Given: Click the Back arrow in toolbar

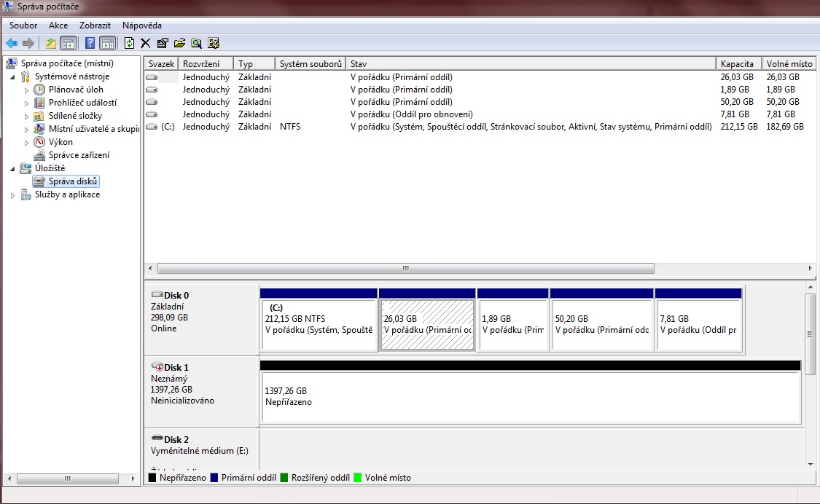Looking at the screenshot, I should tap(12, 43).
